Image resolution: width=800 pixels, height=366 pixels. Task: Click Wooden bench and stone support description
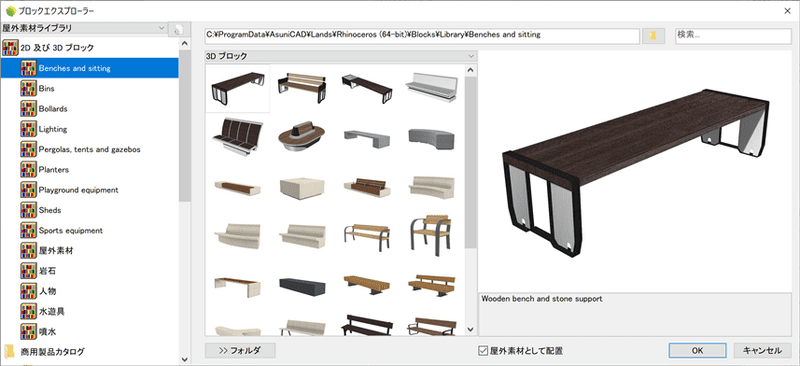542,299
